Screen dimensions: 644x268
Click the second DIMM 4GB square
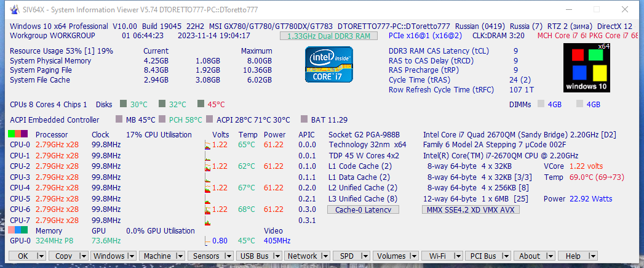pos(580,104)
